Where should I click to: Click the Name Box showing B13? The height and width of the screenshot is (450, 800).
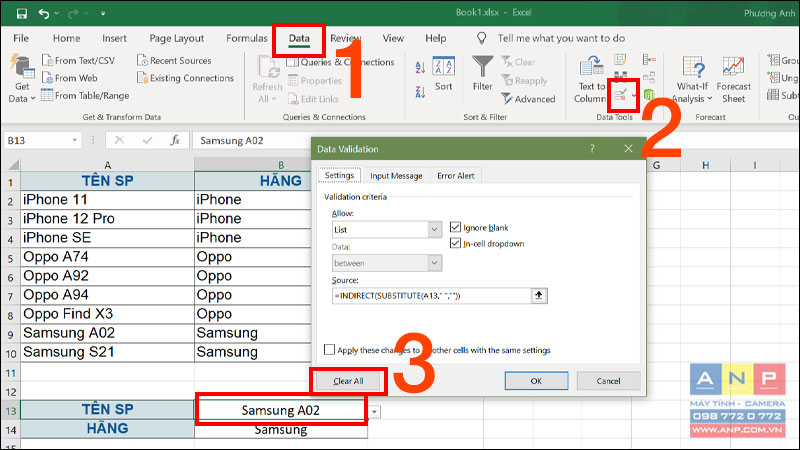(37, 140)
